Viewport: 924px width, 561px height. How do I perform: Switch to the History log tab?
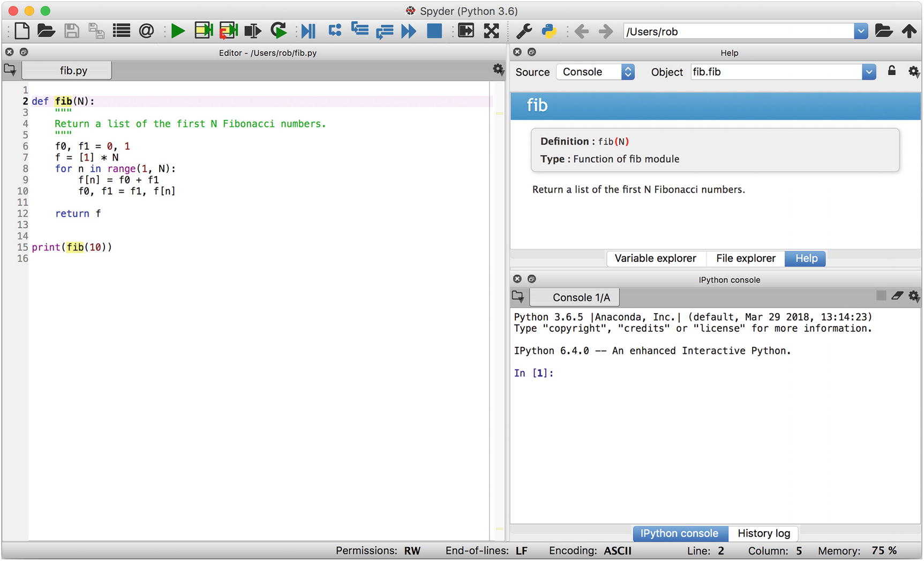(x=763, y=534)
